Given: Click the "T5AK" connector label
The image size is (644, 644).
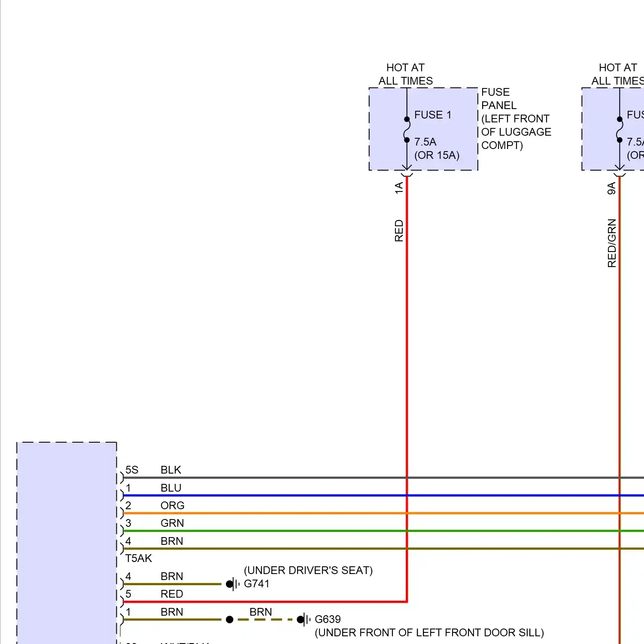Looking at the screenshot, I should tap(139, 558).
